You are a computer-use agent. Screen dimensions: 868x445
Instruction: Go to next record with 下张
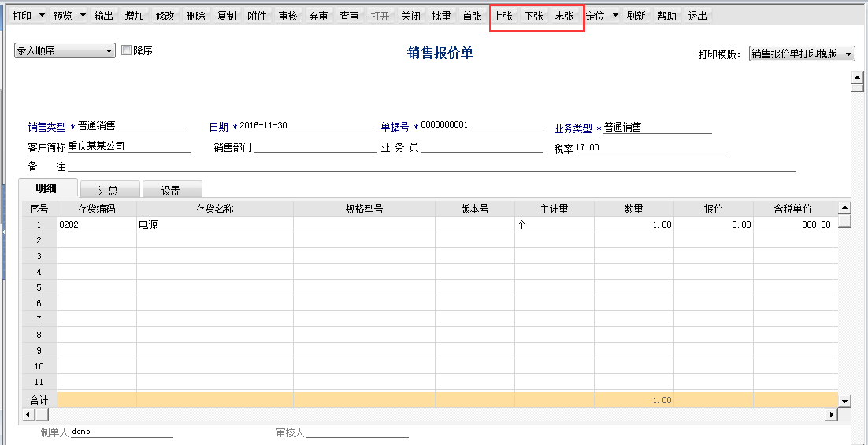[533, 16]
